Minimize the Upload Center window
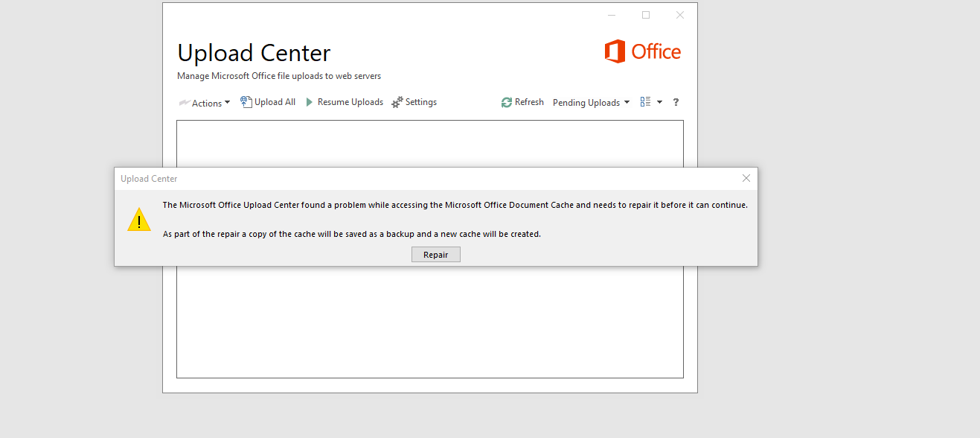This screenshot has width=980, height=438. pyautogui.click(x=612, y=15)
